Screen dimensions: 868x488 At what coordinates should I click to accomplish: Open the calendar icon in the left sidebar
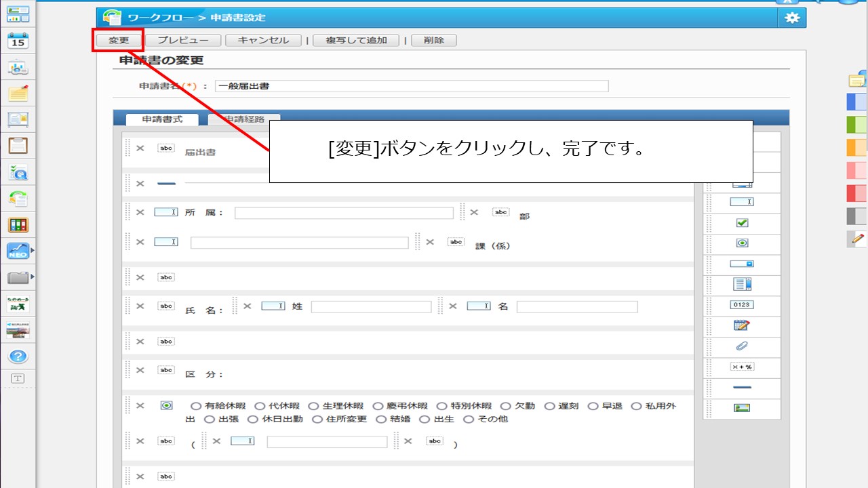pyautogui.click(x=18, y=41)
